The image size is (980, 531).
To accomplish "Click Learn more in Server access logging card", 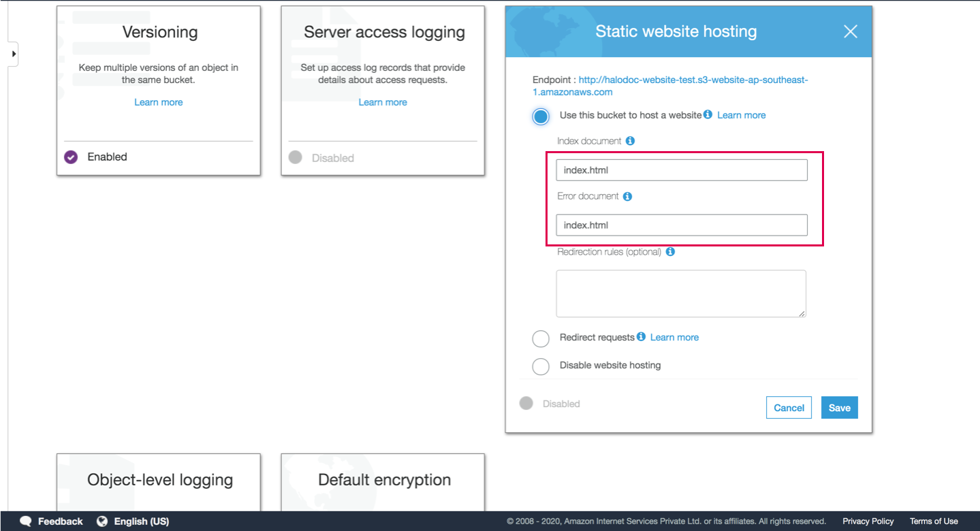I will point(383,102).
